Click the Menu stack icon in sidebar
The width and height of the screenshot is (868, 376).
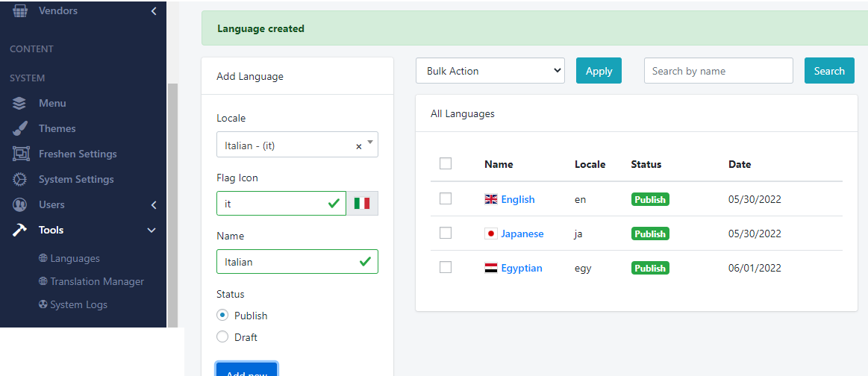[x=19, y=104]
